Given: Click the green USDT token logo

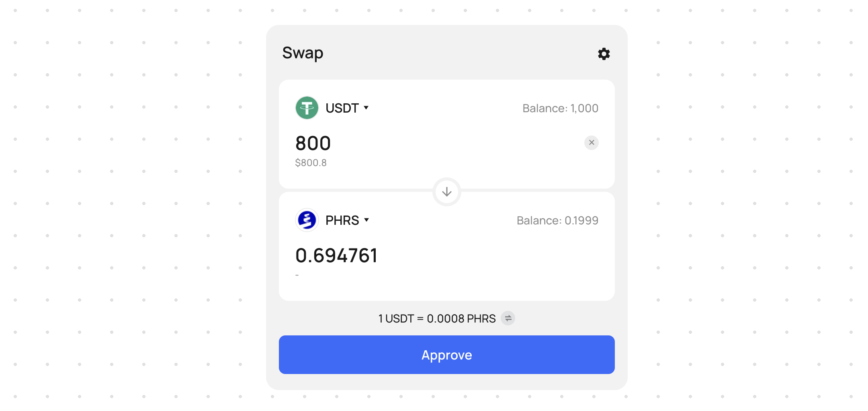Looking at the screenshot, I should coord(307,108).
